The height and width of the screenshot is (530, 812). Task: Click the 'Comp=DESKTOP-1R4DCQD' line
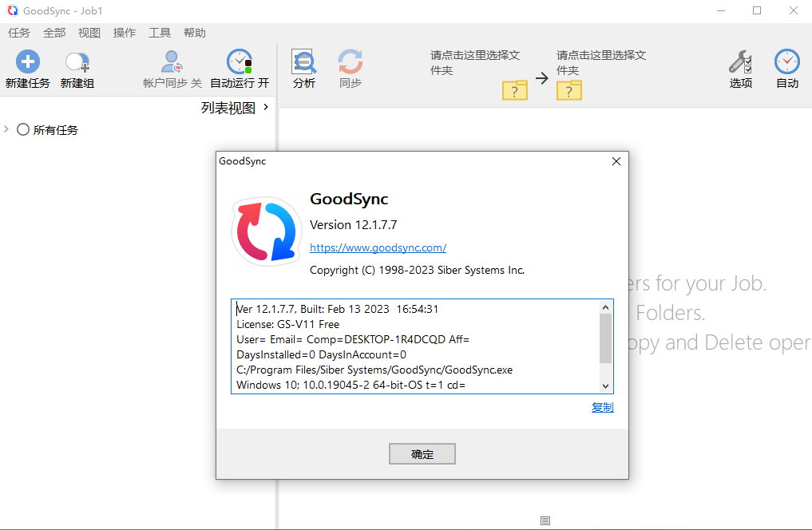pos(353,339)
